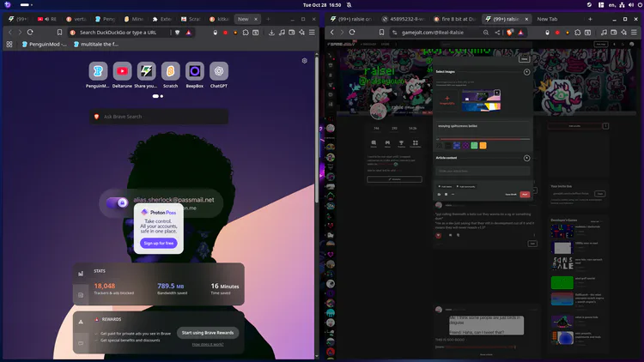Click Sign up for free button
This screenshot has width=644, height=362.
159,243
